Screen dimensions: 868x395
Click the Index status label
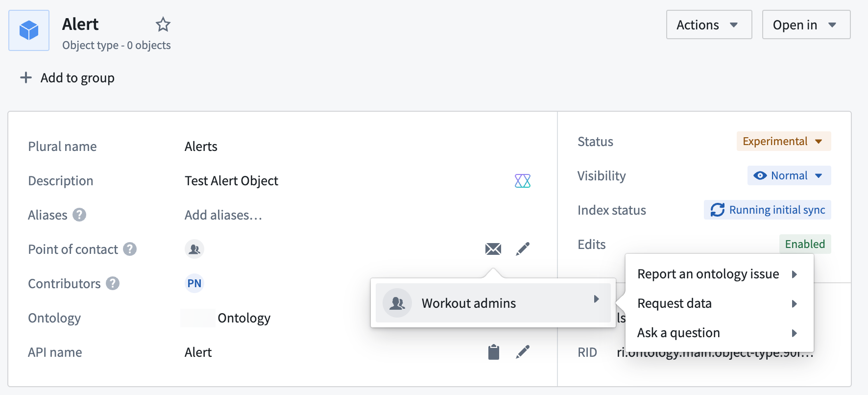(x=612, y=210)
